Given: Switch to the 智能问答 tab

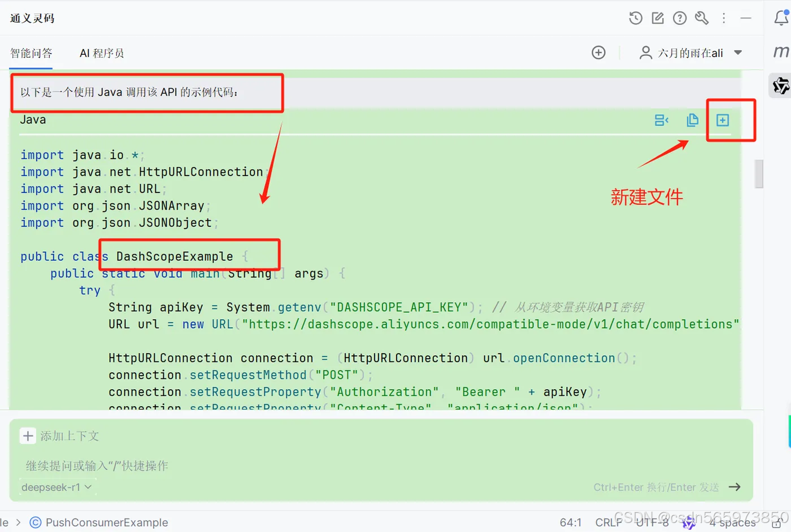Looking at the screenshot, I should pos(31,53).
